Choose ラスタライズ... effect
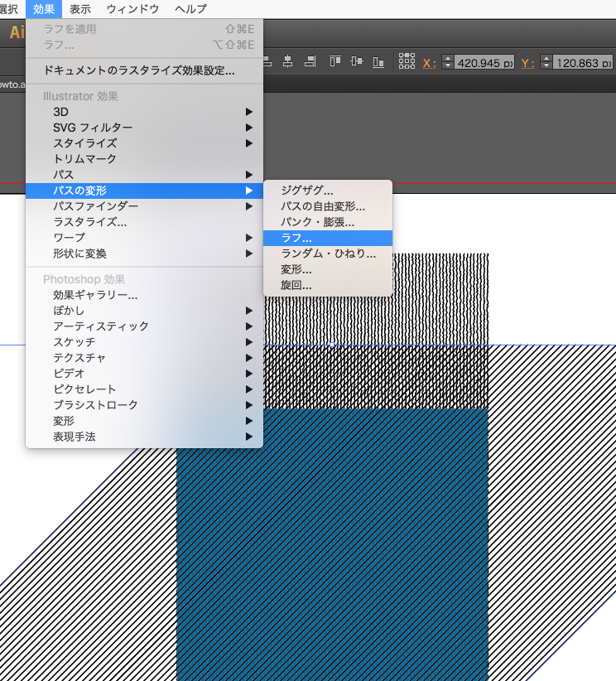 coord(145,222)
